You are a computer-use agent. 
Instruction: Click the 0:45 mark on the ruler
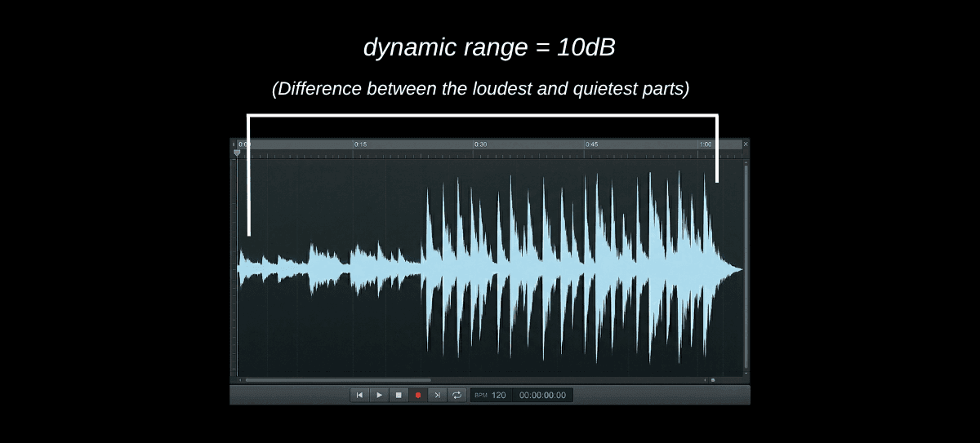[591, 144]
